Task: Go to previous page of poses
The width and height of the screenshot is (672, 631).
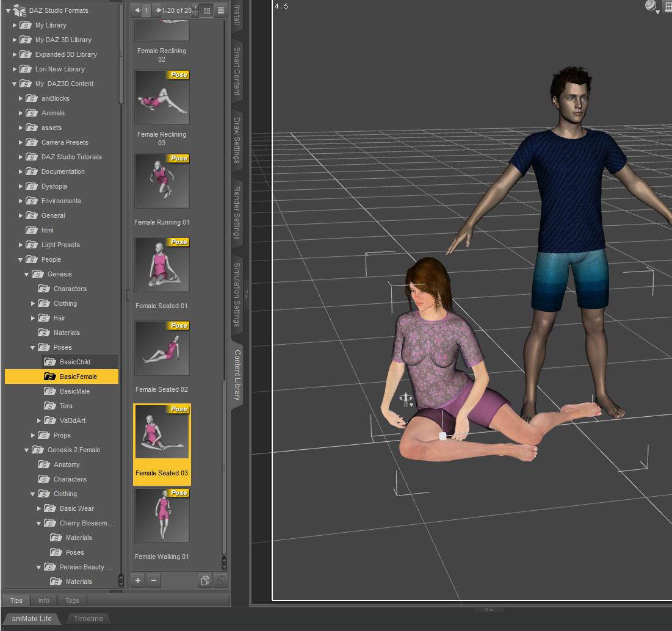Action: [137, 10]
